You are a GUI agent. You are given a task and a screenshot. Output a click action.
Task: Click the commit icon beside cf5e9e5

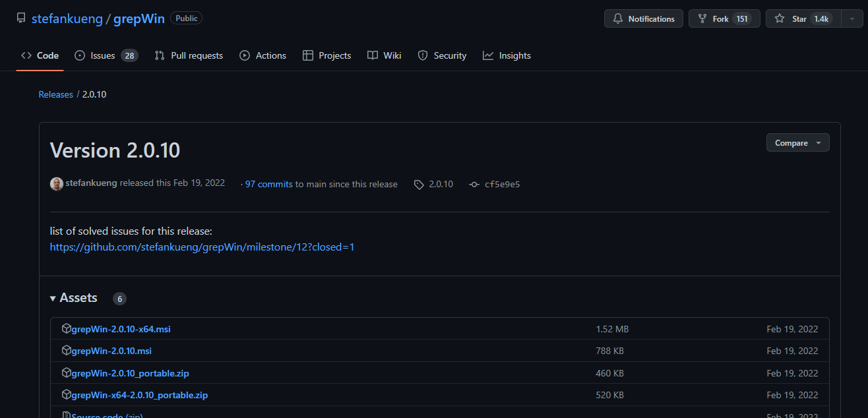[474, 185]
